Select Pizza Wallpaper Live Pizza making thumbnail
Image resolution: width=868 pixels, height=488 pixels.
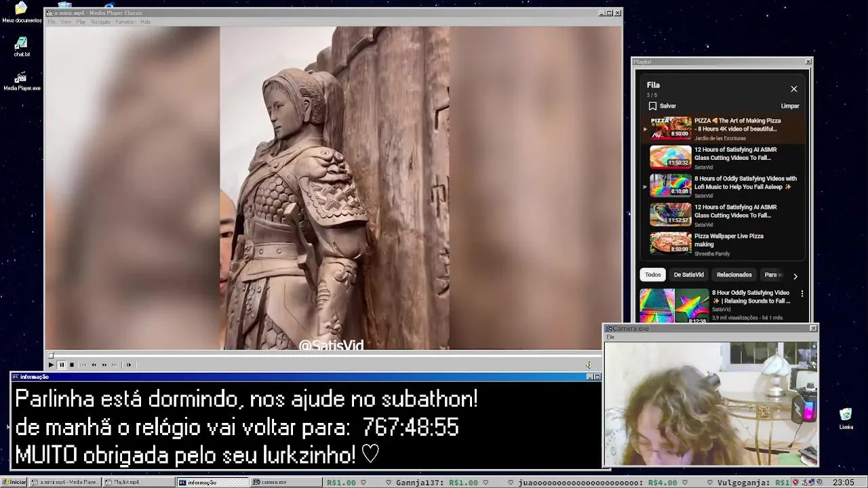coord(671,243)
